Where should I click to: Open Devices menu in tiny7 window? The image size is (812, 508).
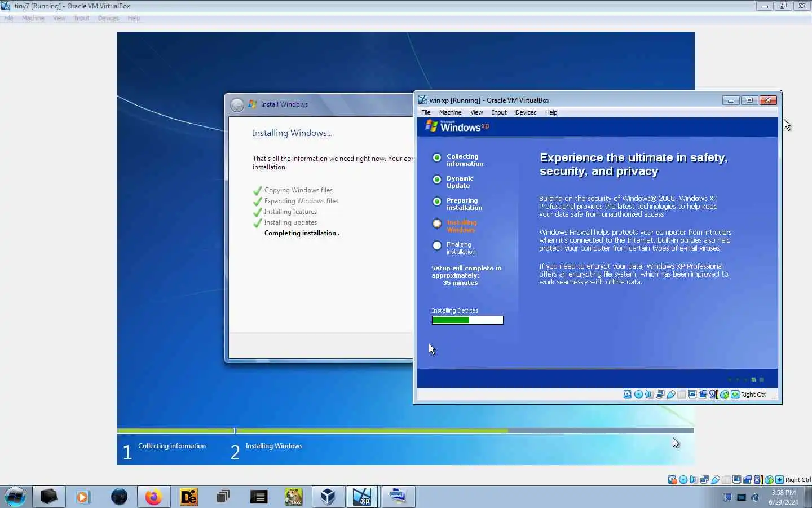[x=108, y=18]
